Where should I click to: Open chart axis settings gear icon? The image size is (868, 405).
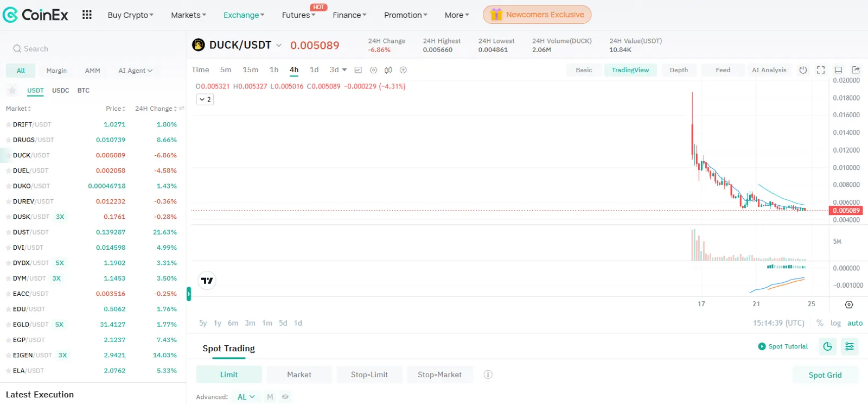(x=849, y=305)
